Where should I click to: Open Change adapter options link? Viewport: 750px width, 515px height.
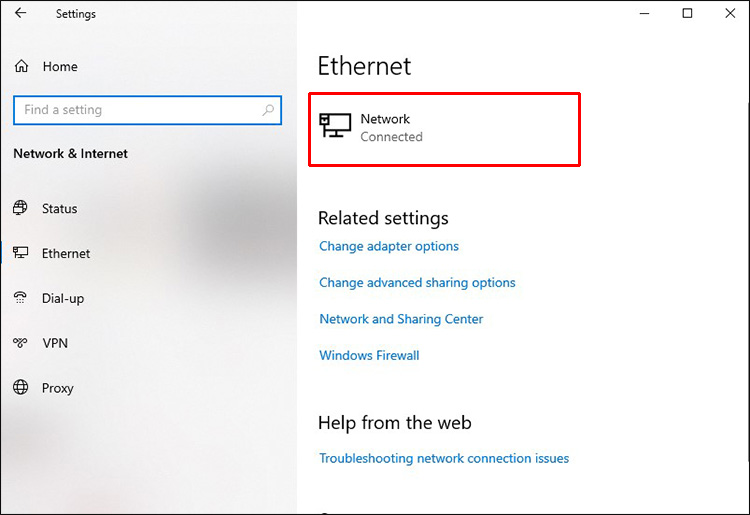389,246
